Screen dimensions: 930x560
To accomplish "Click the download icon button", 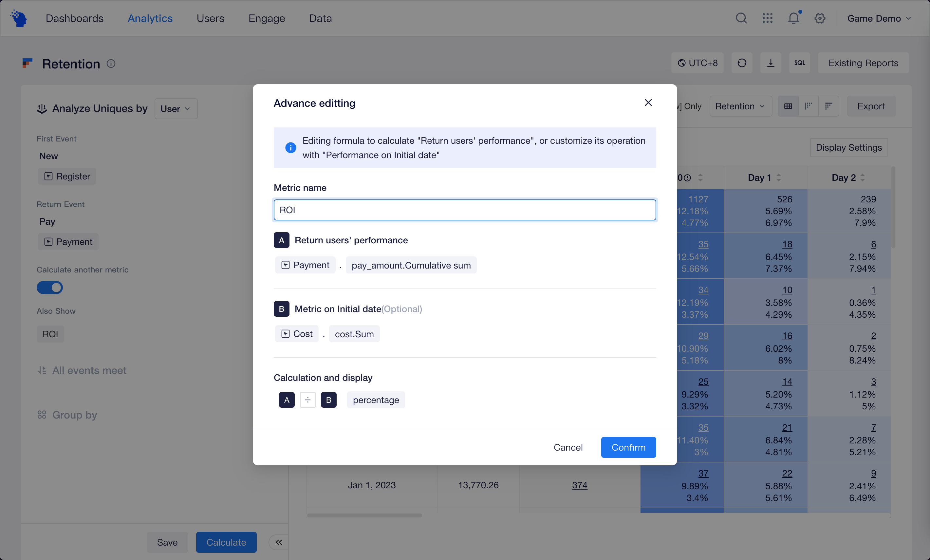I will (771, 63).
